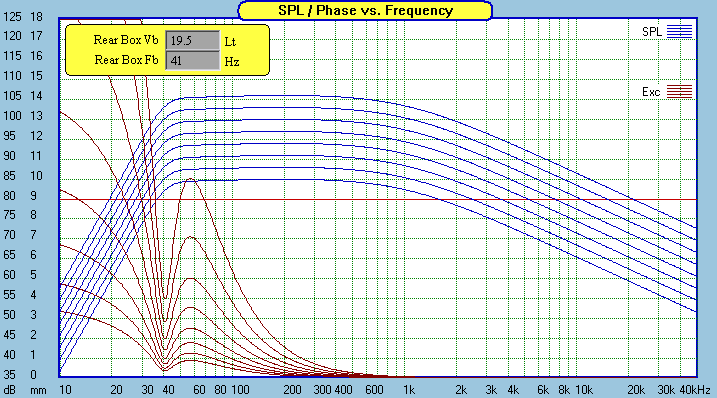Click the Exc legend label

[651, 92]
